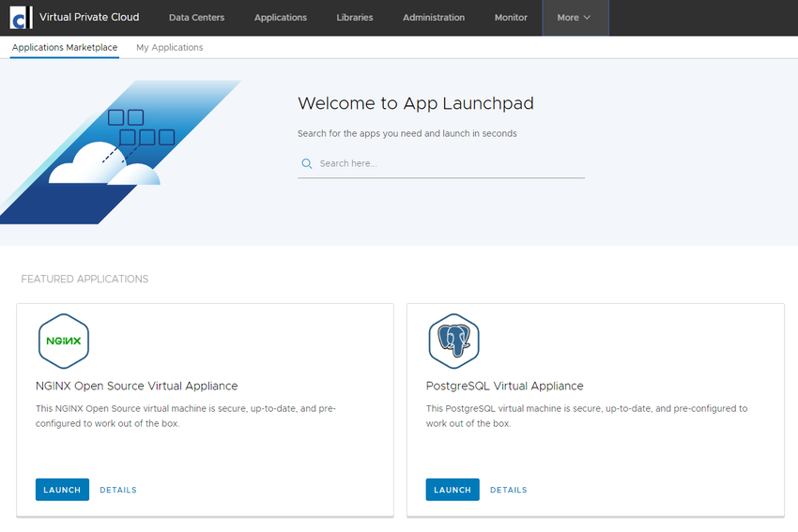The height and width of the screenshot is (532, 798).
Task: Click the PostgreSQL elephant logo
Action: (454, 341)
